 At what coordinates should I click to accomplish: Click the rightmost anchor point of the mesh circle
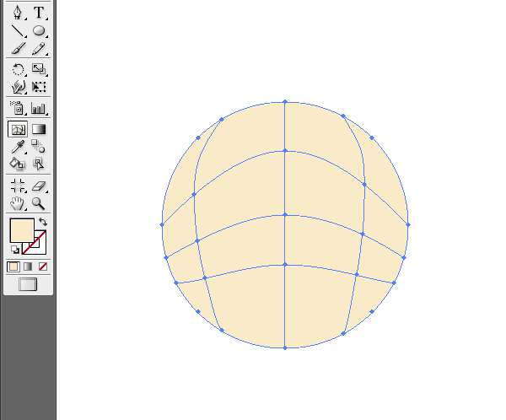(408, 224)
